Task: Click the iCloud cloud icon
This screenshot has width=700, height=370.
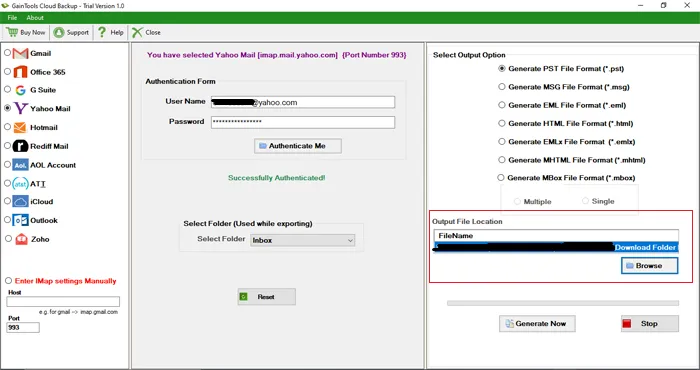Action: click(21, 202)
